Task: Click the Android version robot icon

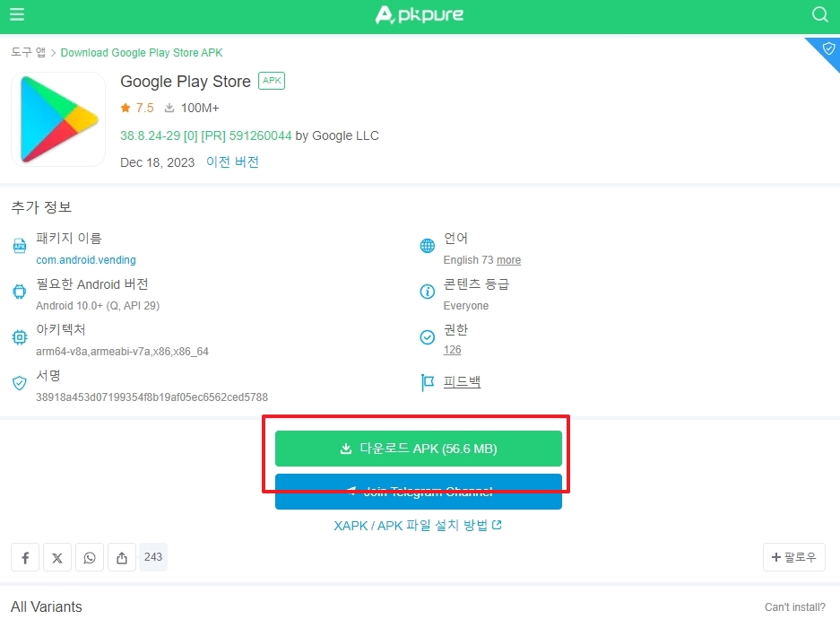Action: [20, 292]
